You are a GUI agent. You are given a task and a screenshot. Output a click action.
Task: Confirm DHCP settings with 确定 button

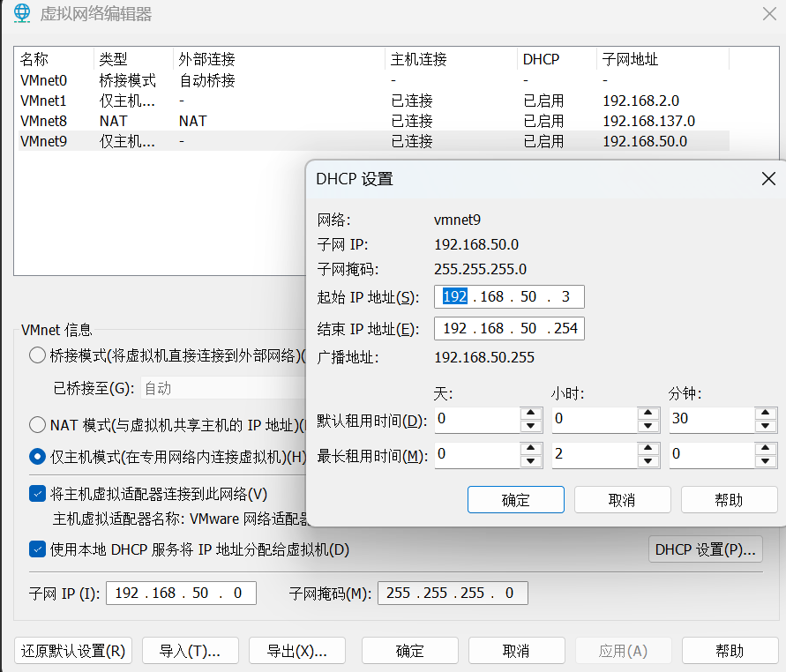point(516,500)
